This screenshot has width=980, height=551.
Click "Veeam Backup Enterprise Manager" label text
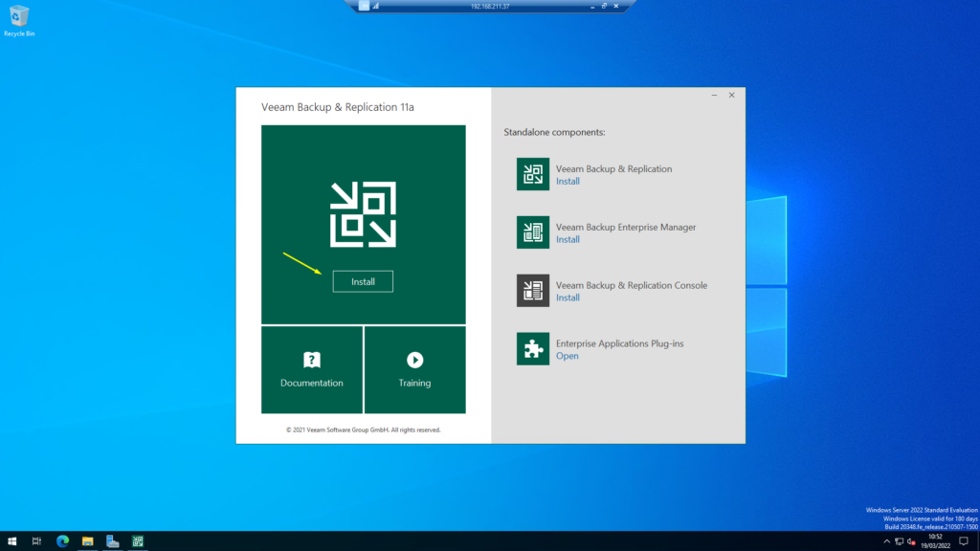point(626,227)
